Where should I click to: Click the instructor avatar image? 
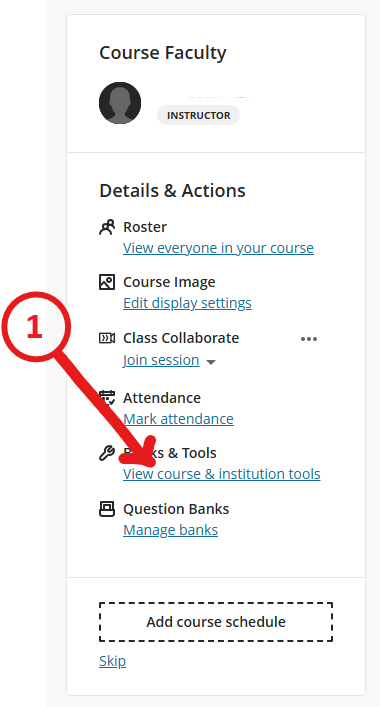[120, 103]
